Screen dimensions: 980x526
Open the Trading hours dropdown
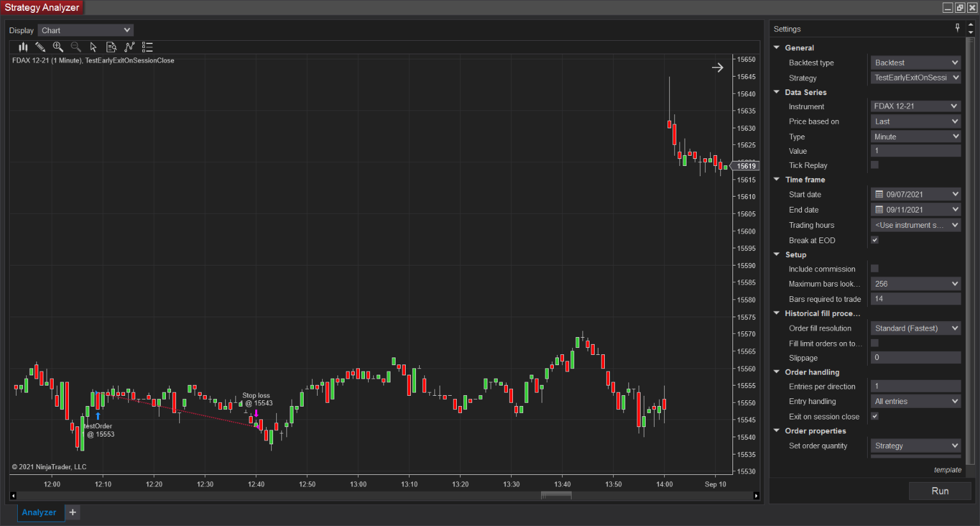point(916,225)
